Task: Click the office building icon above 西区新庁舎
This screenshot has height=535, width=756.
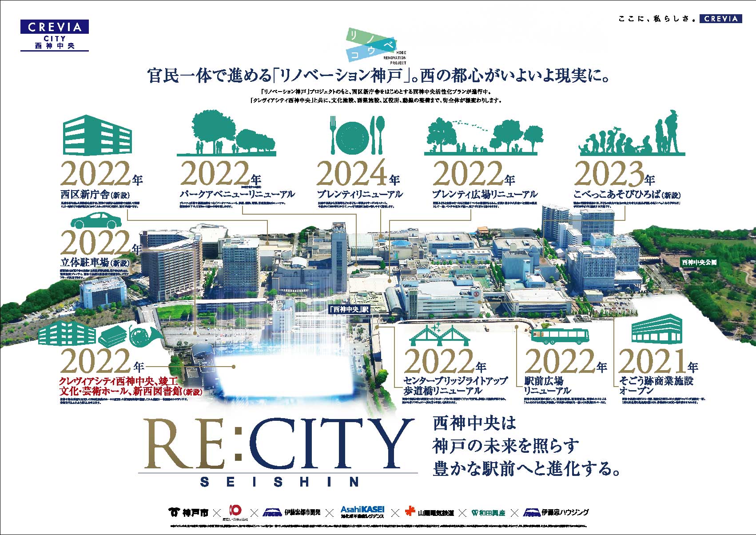Action: coord(98,136)
